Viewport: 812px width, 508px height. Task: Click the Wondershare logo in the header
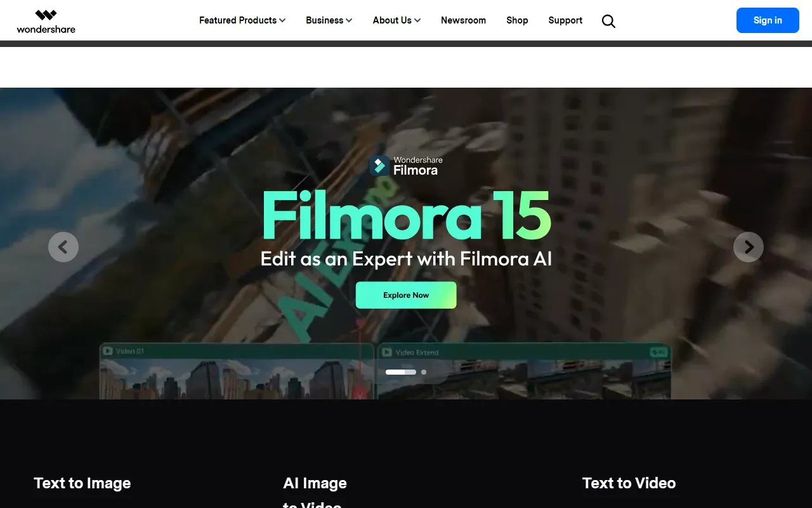[x=46, y=21]
